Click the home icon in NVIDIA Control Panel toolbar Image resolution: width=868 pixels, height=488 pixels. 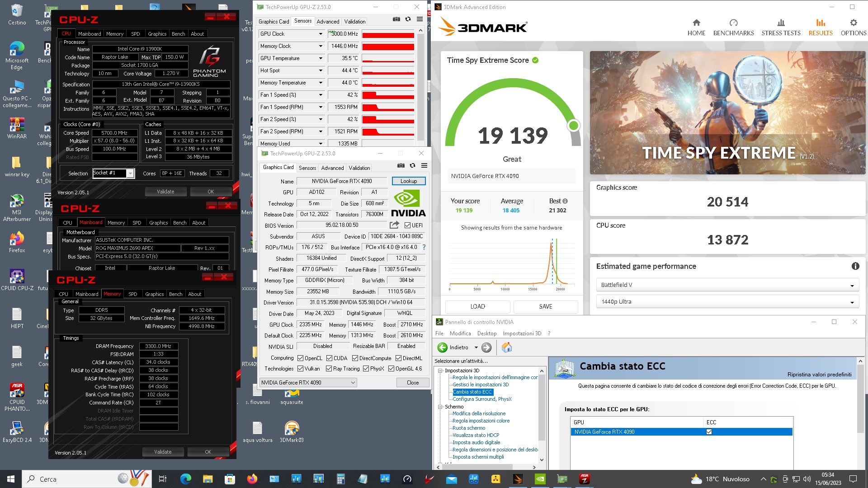click(x=507, y=347)
